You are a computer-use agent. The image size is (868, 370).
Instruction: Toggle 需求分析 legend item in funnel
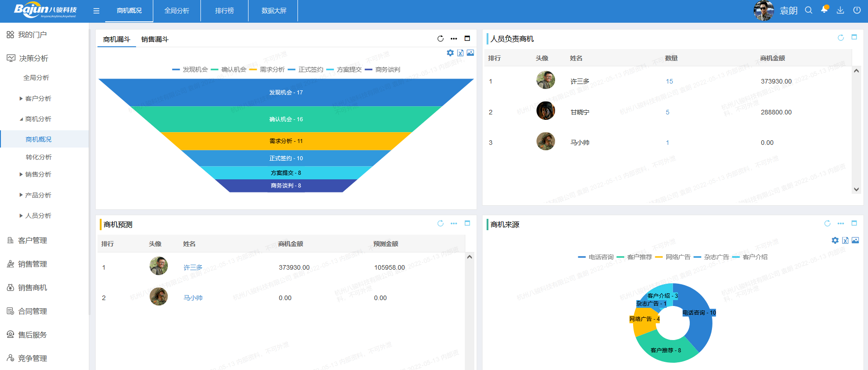(x=267, y=69)
